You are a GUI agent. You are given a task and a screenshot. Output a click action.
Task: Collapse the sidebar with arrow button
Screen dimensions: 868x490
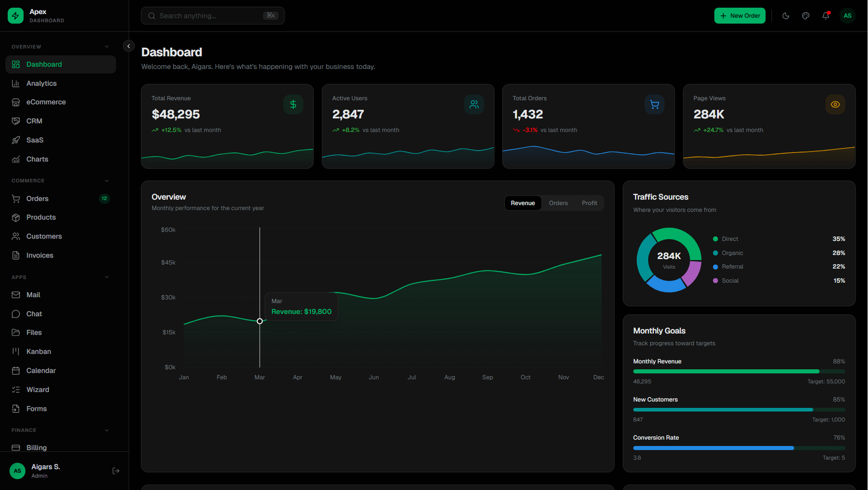click(129, 46)
